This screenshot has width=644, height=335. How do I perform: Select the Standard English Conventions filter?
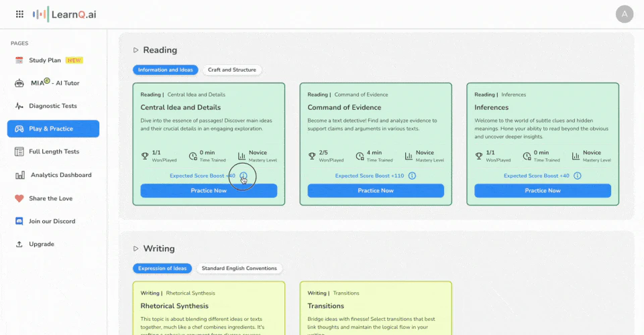pos(239,268)
